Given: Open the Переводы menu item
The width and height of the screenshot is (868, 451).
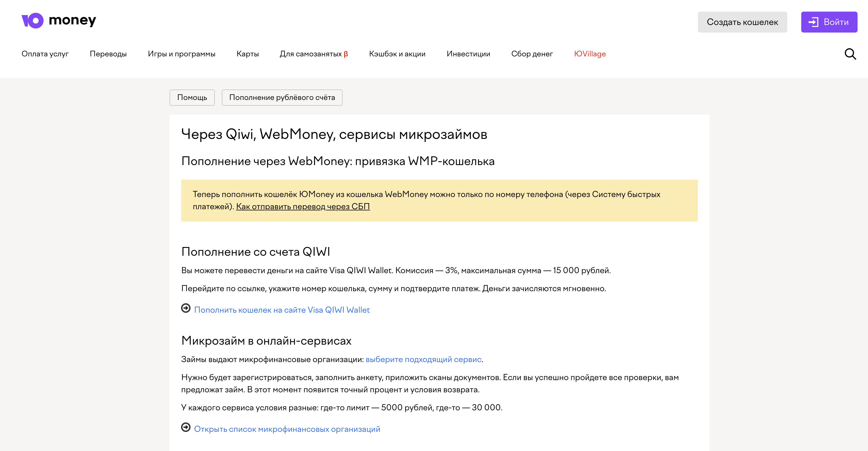Looking at the screenshot, I should (x=108, y=54).
